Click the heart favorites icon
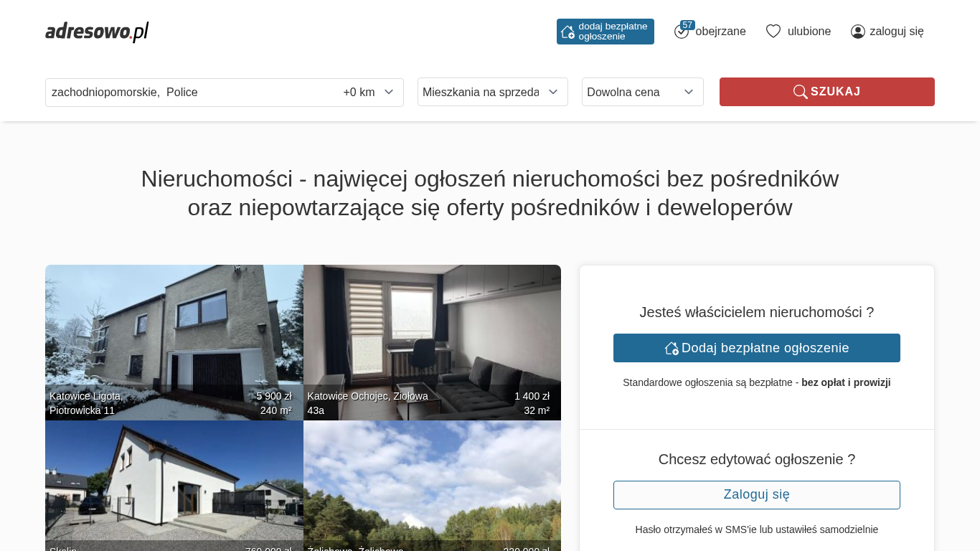This screenshot has width=980, height=551. (773, 31)
